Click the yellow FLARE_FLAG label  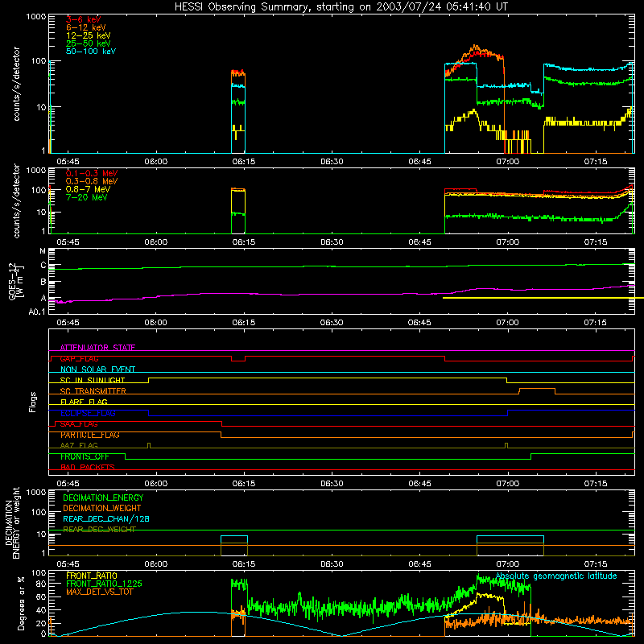coord(84,402)
